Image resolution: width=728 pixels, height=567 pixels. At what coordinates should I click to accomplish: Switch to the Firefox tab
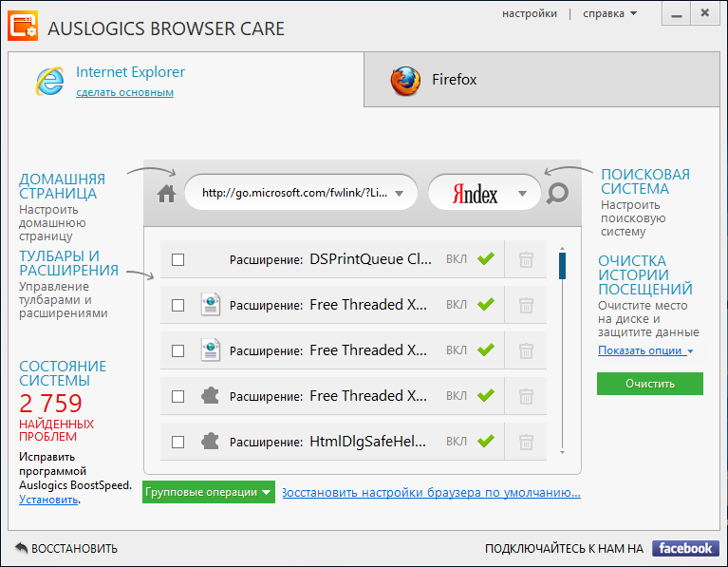(x=542, y=80)
